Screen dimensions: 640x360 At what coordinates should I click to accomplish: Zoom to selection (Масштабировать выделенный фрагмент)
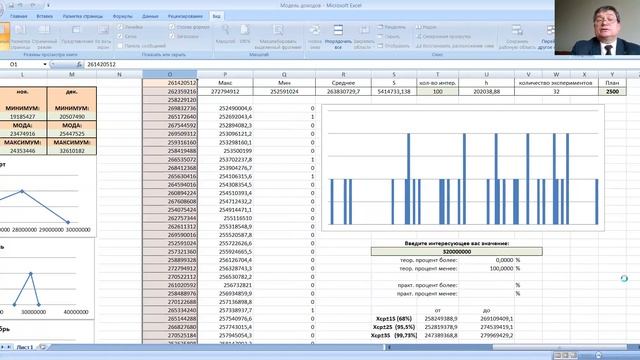tap(278, 37)
